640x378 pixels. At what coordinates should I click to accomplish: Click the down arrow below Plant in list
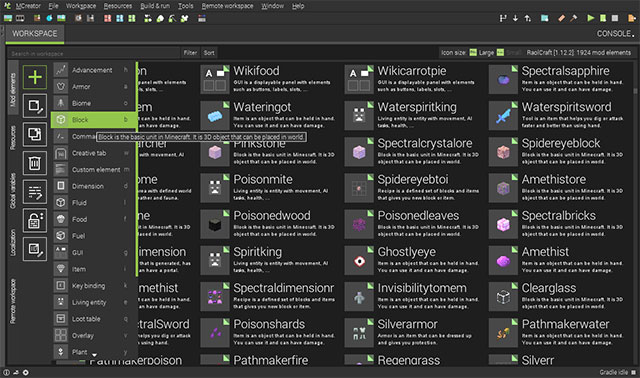[94, 355]
